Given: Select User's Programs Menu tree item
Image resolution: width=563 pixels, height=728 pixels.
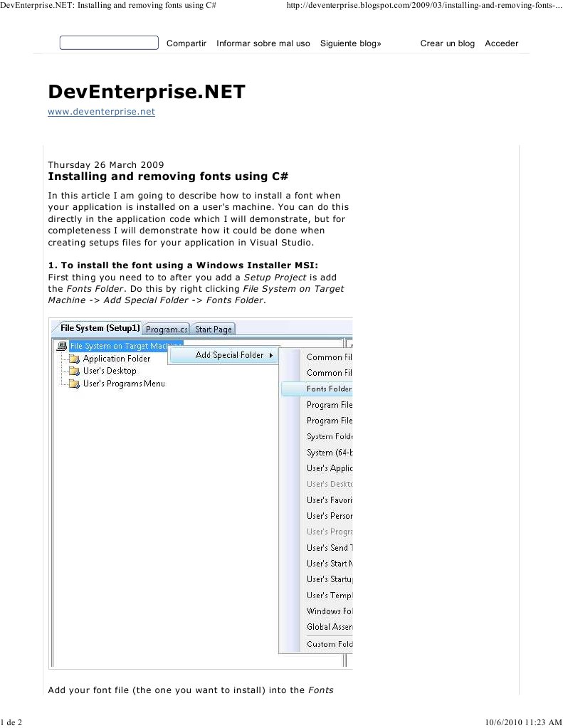Looking at the screenshot, I should [124, 384].
